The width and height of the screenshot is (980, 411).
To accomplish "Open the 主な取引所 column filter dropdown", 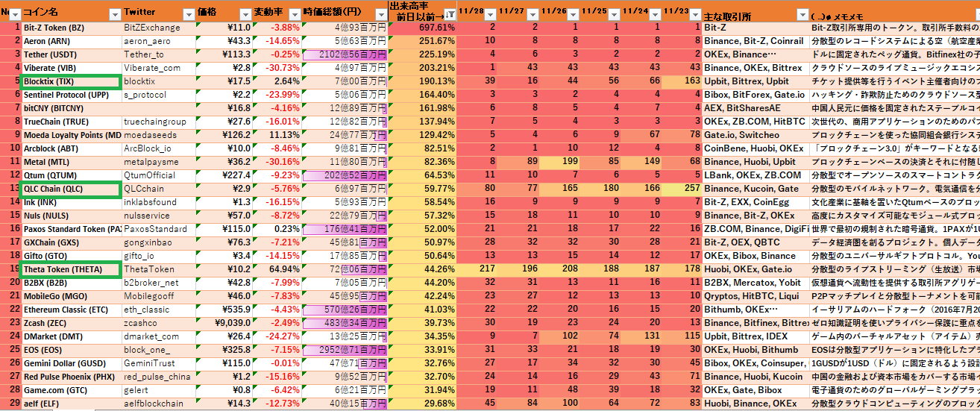I will [802, 14].
